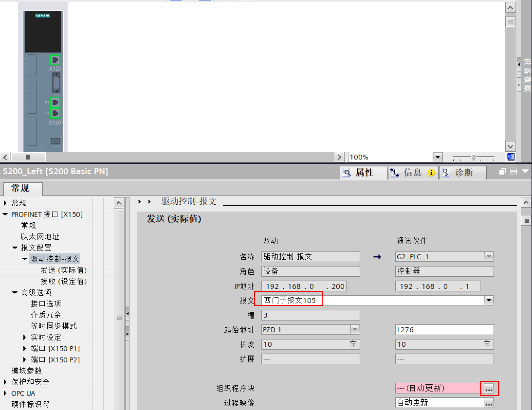The width and height of the screenshot is (532, 410).
Task: Click the yellow info badge on 信息 tab
Action: (x=431, y=173)
